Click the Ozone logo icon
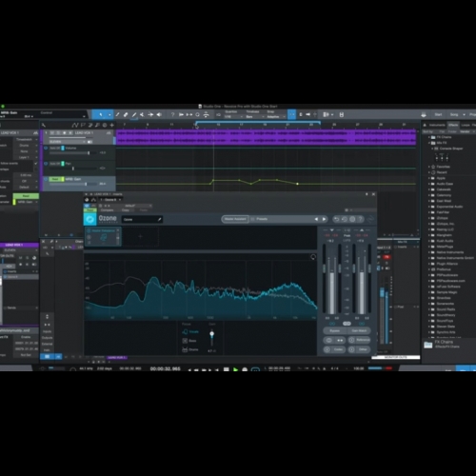The width and height of the screenshot is (476, 476). click(x=90, y=219)
